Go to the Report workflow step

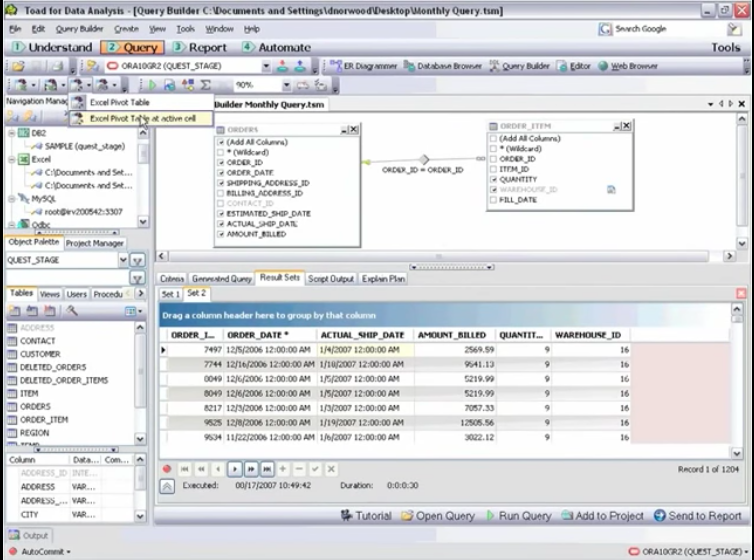click(200, 48)
